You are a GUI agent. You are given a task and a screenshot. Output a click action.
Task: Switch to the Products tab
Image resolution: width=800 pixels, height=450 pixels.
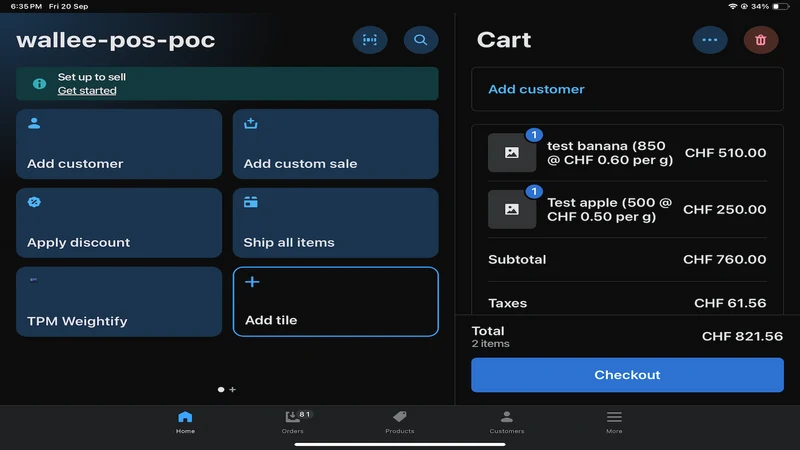point(399,422)
